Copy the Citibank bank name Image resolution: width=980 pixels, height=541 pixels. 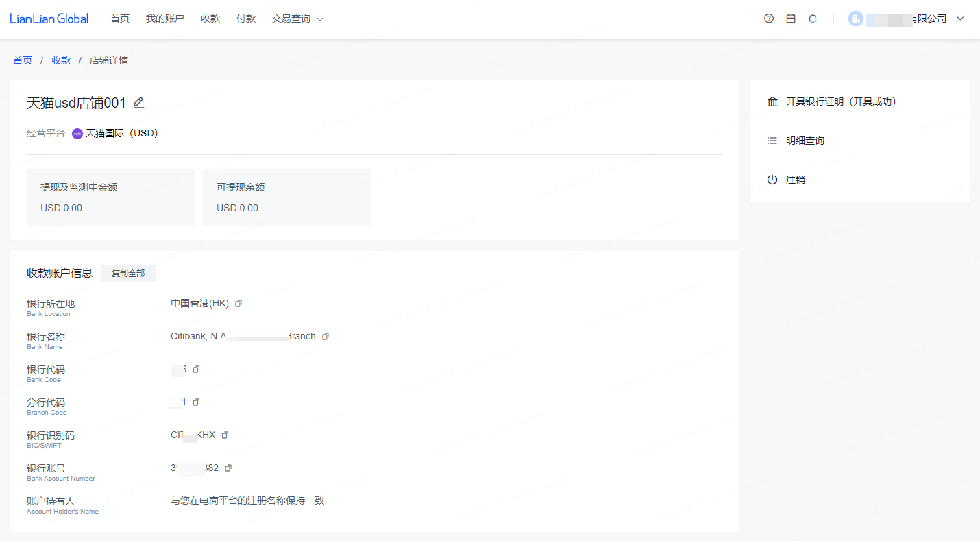pyautogui.click(x=326, y=336)
